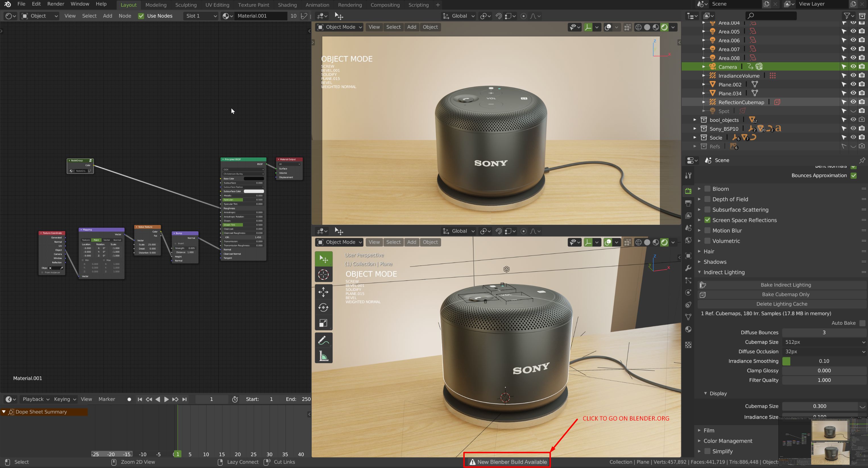Click the Blender logo menu icon
Screen dimensions: 868x468
(7, 4)
